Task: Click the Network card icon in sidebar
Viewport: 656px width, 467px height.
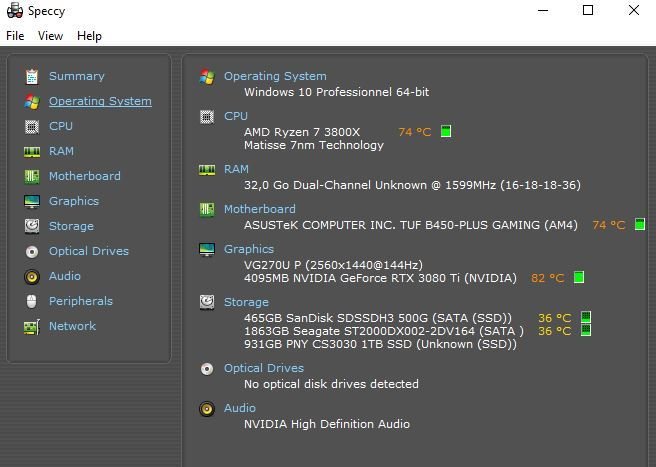Action: (32, 327)
